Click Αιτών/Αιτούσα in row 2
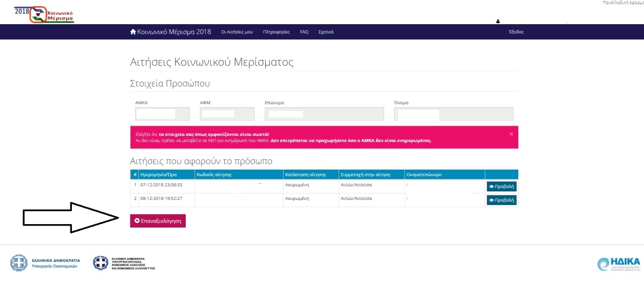 [x=356, y=198]
